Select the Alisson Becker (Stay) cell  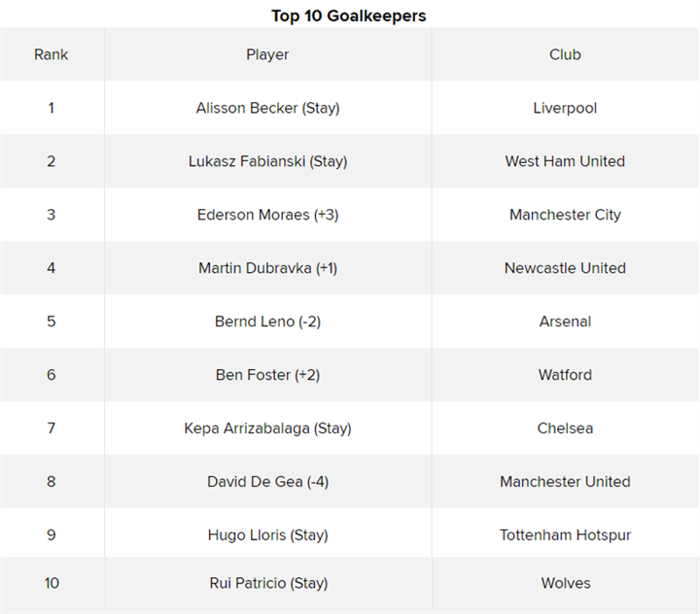click(x=267, y=108)
